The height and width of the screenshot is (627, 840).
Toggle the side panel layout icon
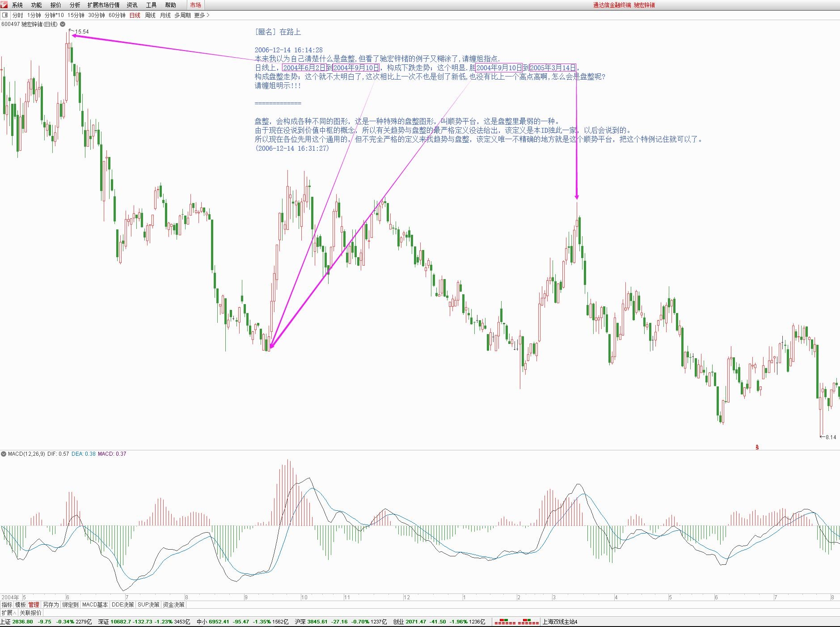5,15
